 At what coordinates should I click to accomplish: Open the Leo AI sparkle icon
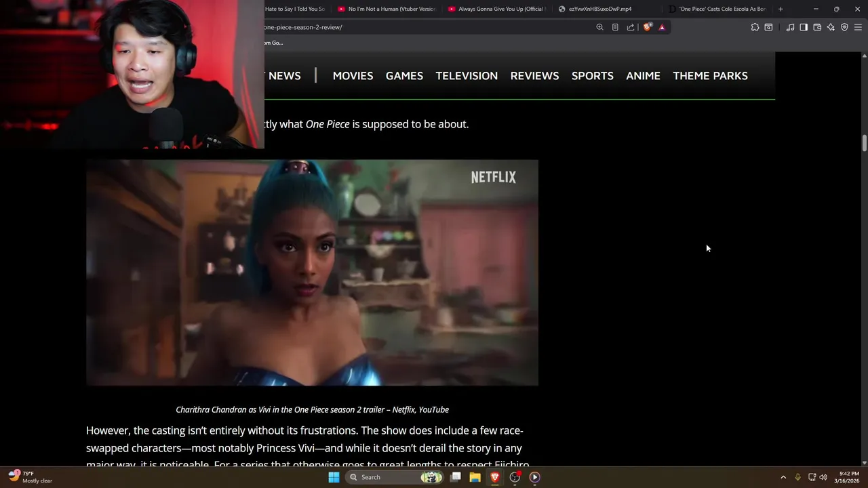click(x=831, y=27)
